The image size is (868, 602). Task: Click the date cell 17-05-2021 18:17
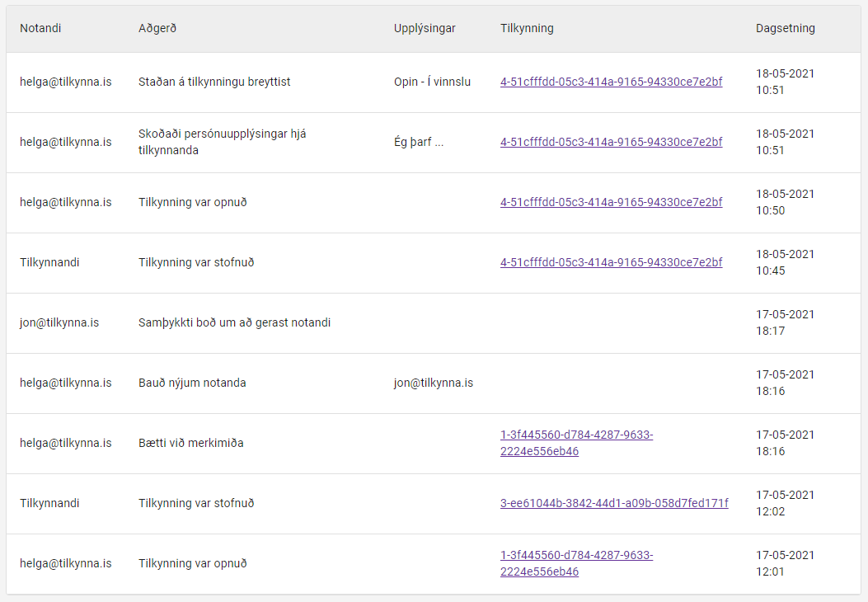(x=785, y=322)
